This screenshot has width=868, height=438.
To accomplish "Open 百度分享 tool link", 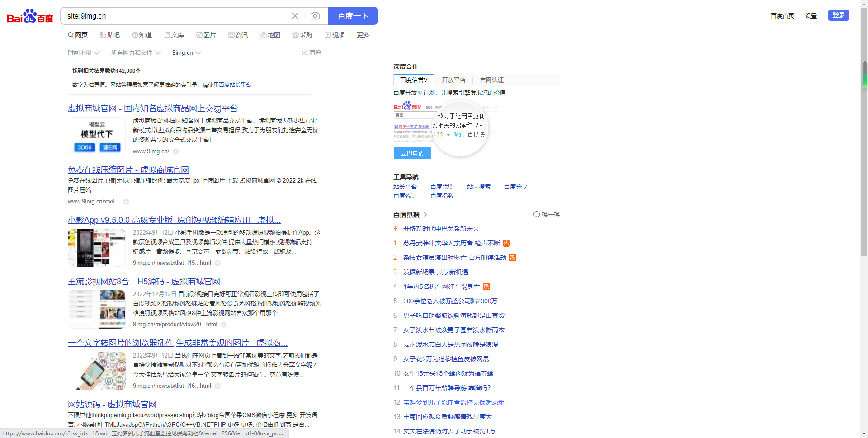I will point(516,187).
